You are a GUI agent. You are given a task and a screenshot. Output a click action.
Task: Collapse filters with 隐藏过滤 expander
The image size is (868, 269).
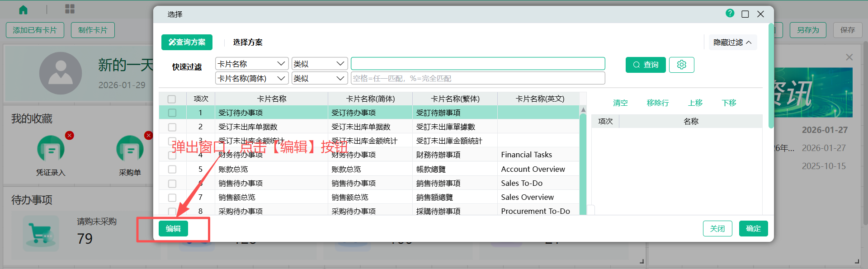click(x=732, y=42)
